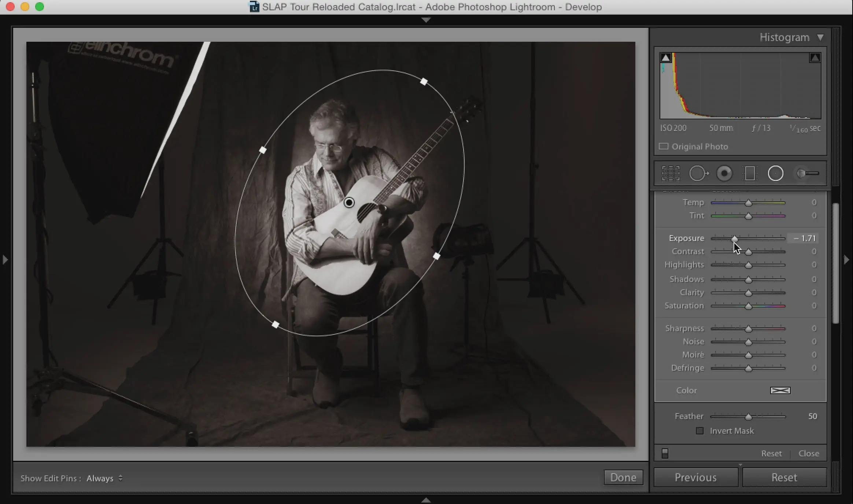The height and width of the screenshot is (504, 853).
Task: Toggle shadow clipping indicator in histogram
Action: 666,58
